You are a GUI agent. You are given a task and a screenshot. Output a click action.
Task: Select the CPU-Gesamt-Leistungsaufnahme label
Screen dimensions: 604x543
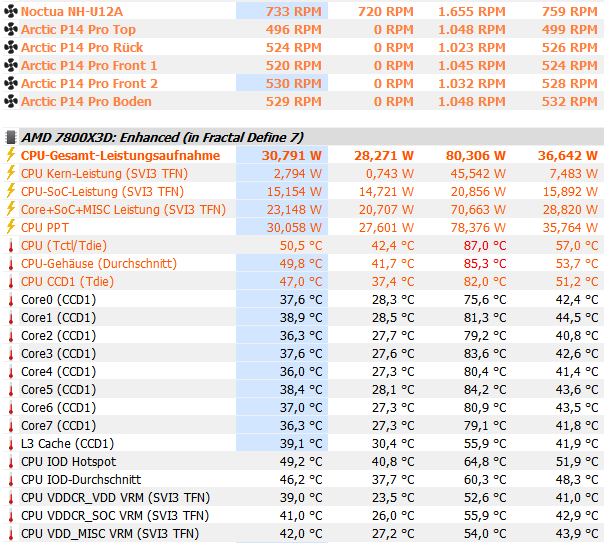click(121, 156)
